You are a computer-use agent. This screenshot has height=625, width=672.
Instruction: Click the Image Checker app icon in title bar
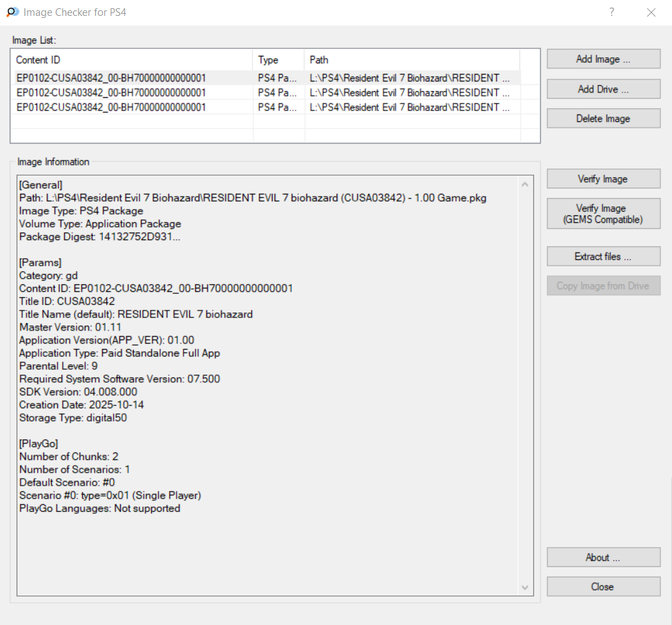(12, 12)
